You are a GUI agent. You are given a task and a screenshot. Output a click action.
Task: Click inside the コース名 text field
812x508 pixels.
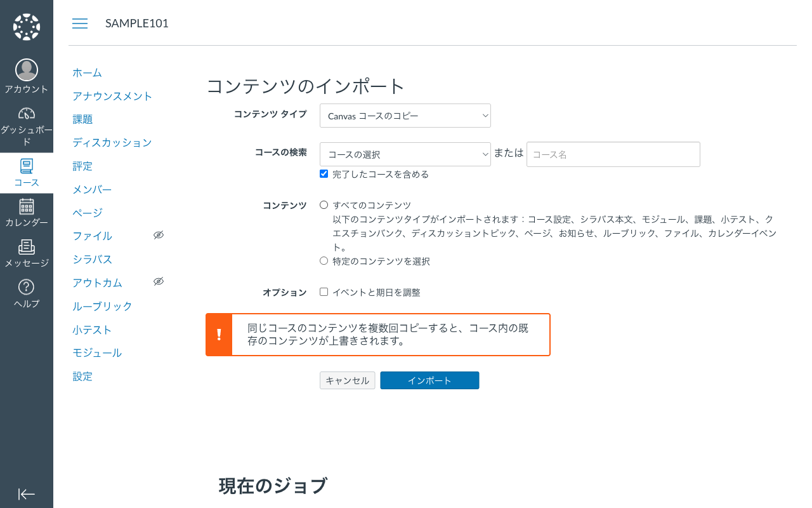click(613, 154)
